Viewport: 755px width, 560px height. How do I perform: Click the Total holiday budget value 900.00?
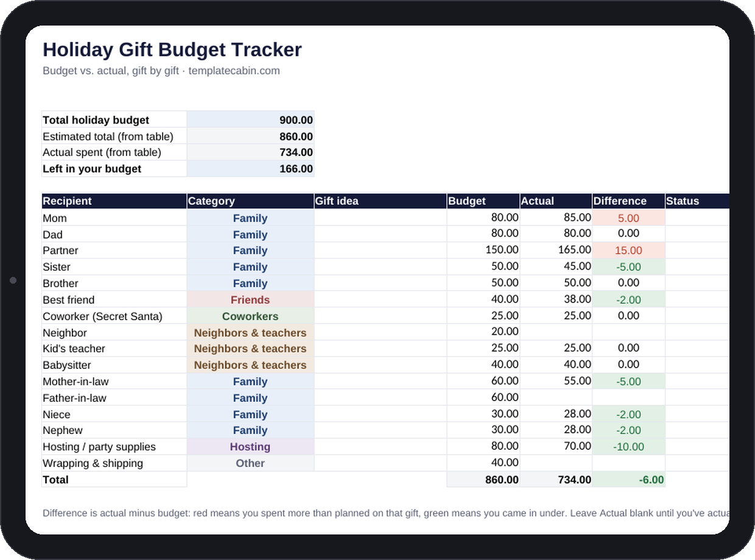pos(251,120)
